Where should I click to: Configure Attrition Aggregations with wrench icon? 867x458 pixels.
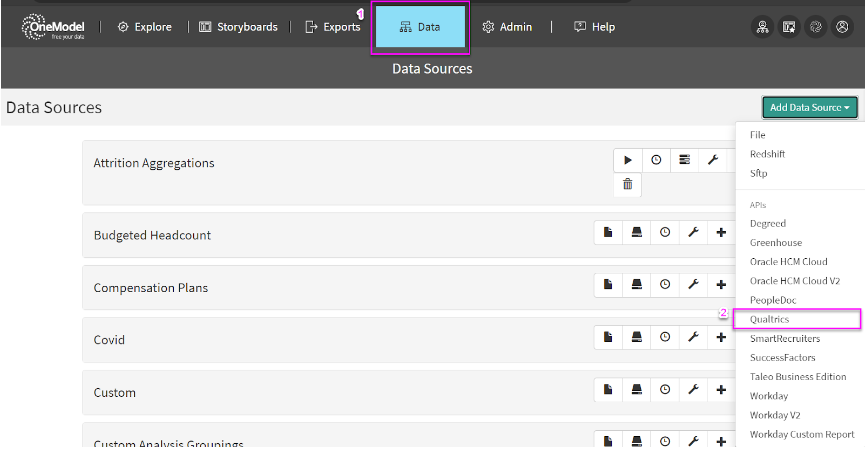click(713, 160)
